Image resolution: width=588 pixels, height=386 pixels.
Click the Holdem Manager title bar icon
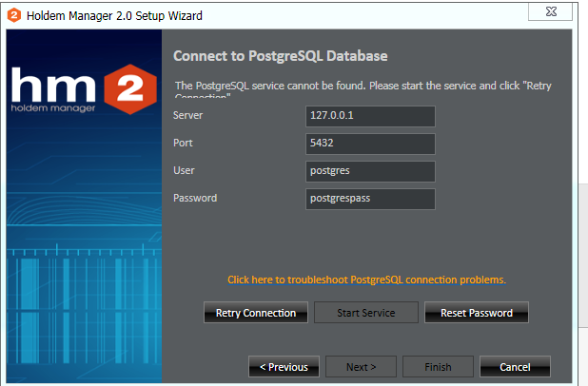coord(14,15)
